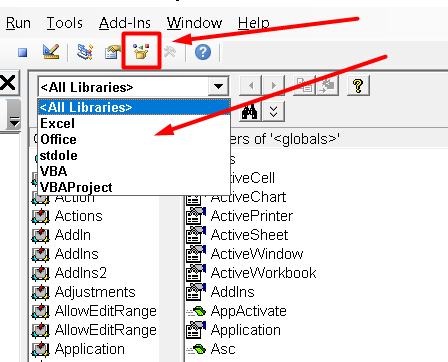Viewport: 448px width, 362px height.
Task: Open the Tools menu
Action: click(65, 23)
